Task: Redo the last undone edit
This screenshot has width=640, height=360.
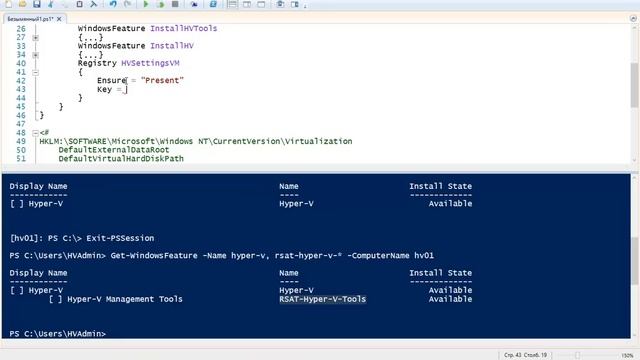Action: coord(127,4)
